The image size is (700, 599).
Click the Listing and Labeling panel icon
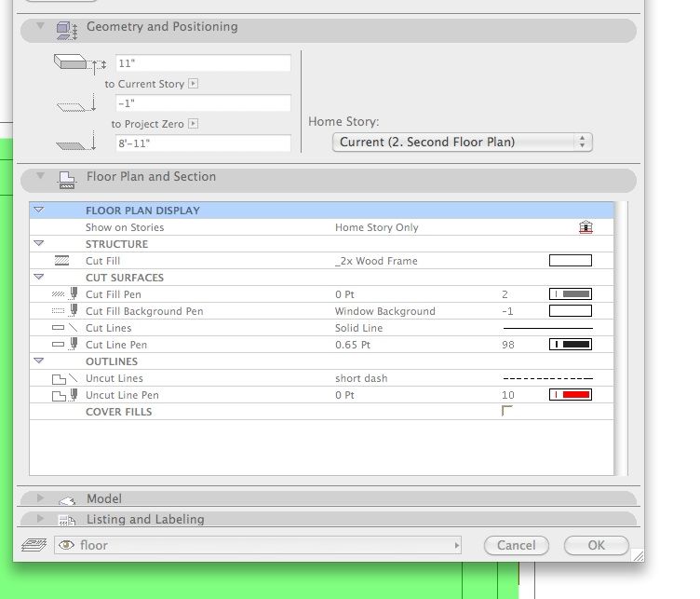click(x=67, y=521)
